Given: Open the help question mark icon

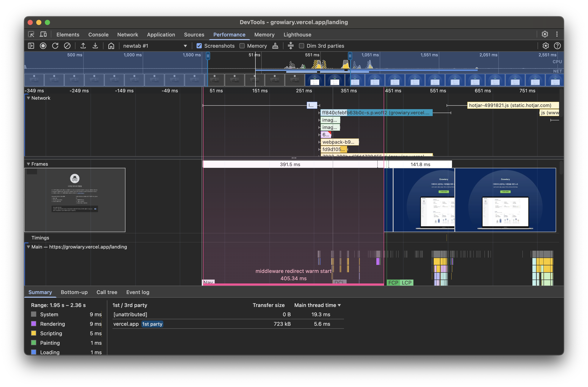Looking at the screenshot, I should pyautogui.click(x=557, y=46).
